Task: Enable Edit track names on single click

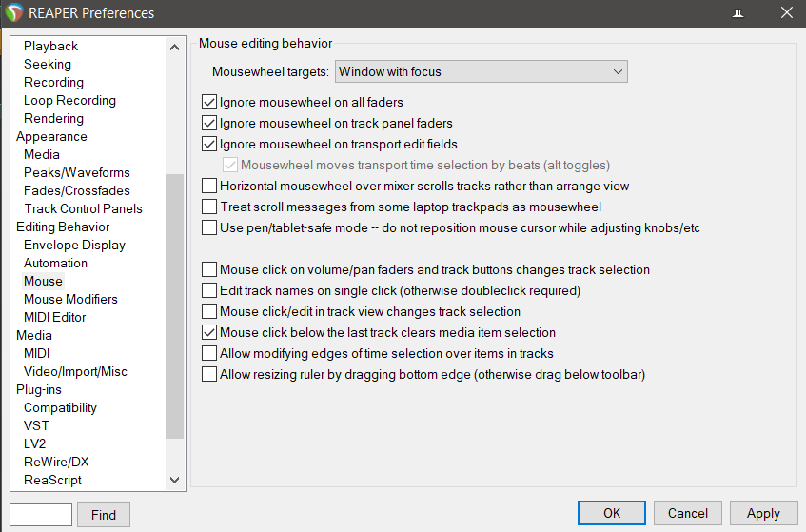Action: pyautogui.click(x=209, y=291)
